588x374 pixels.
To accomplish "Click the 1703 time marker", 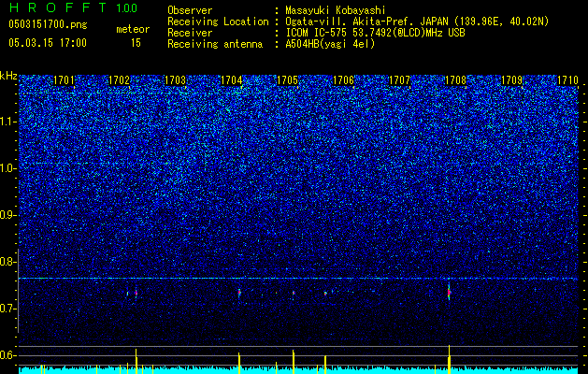I will (176, 80).
